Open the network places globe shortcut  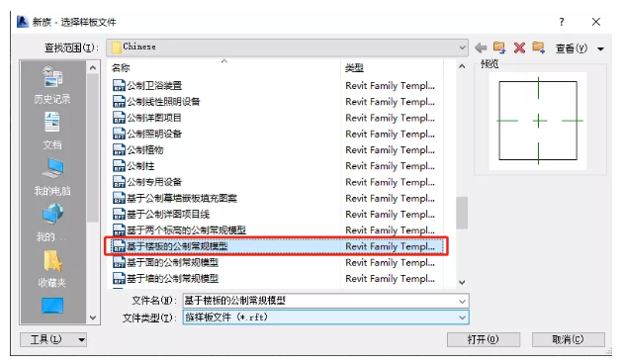click(x=52, y=223)
